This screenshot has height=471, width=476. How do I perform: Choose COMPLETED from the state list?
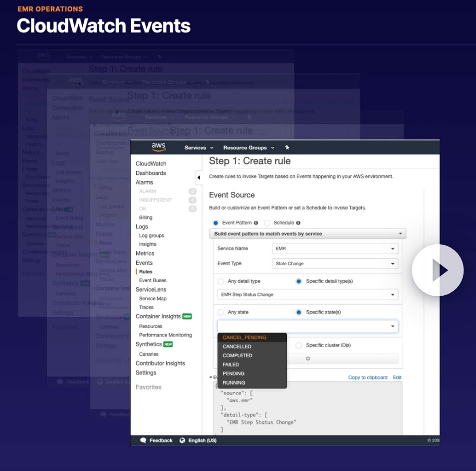click(252, 356)
